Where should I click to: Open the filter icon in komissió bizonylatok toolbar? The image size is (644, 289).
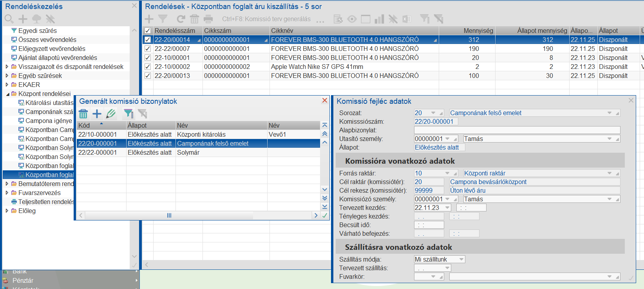click(x=128, y=114)
